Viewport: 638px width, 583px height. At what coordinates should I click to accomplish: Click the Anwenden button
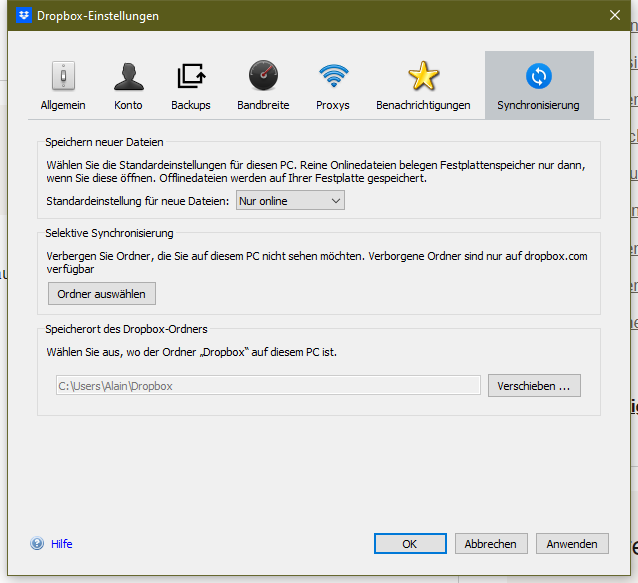[x=572, y=544]
